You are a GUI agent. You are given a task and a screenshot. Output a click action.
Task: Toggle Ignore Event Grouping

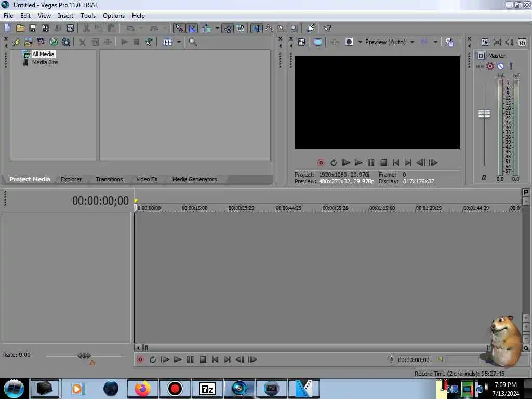tap(241, 29)
